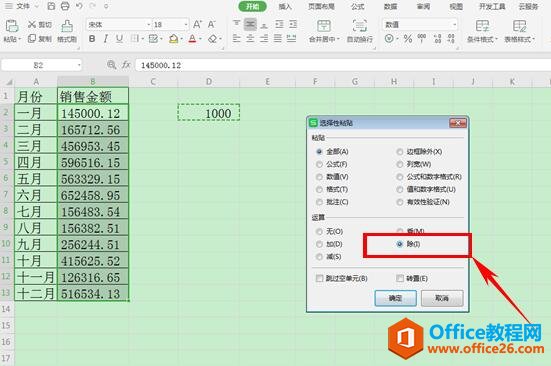Open the 开始 (Home) ribbon tab
551x366 pixels.
click(252, 6)
